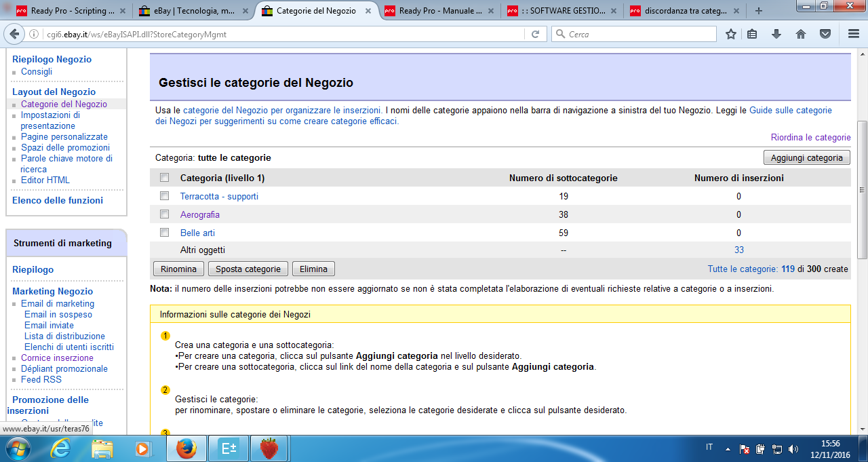Image resolution: width=868 pixels, height=462 pixels.
Task: Open the downloads arrow icon
Action: (x=776, y=34)
